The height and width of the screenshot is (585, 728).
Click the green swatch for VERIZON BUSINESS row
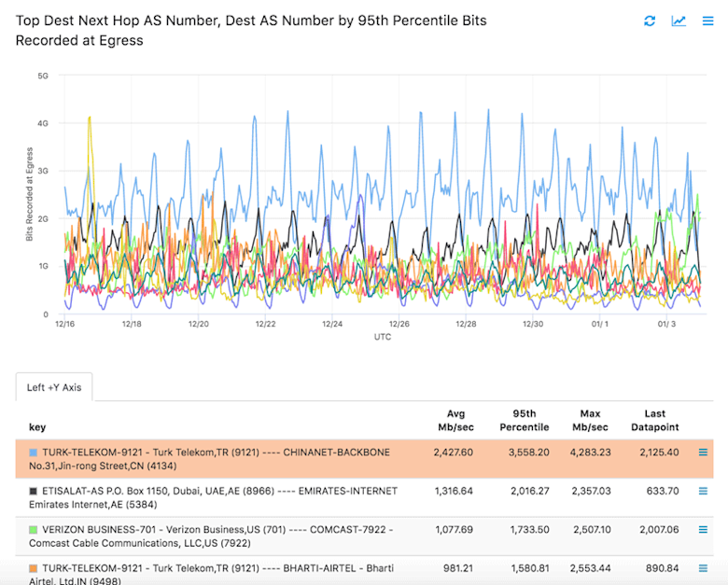tap(33, 530)
